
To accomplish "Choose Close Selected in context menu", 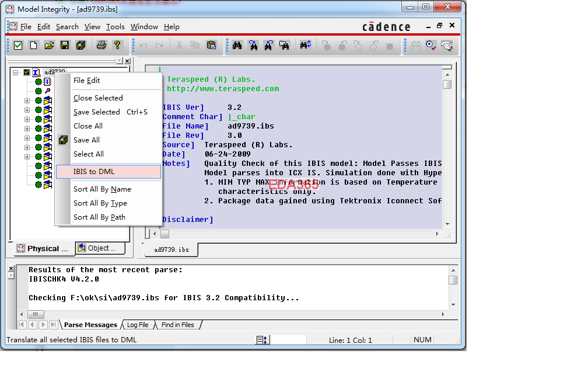I will pos(108,98).
